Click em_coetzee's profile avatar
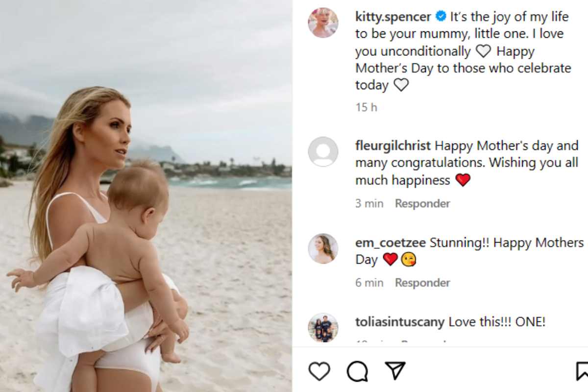The image size is (588, 392). (x=323, y=248)
